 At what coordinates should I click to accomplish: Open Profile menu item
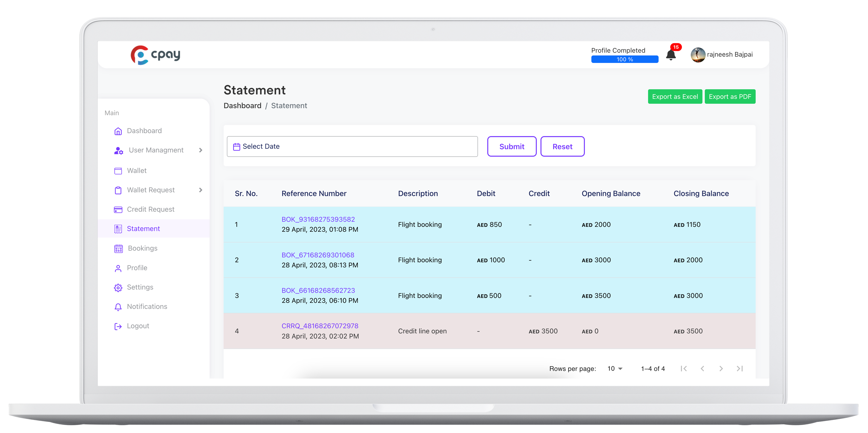tap(137, 268)
